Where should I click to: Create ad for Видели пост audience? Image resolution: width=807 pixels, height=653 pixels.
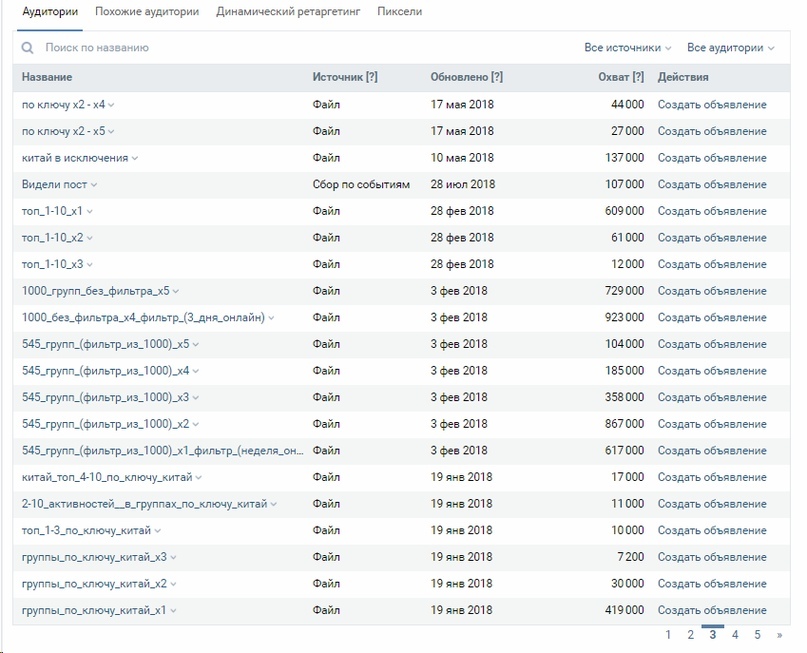[x=712, y=185]
